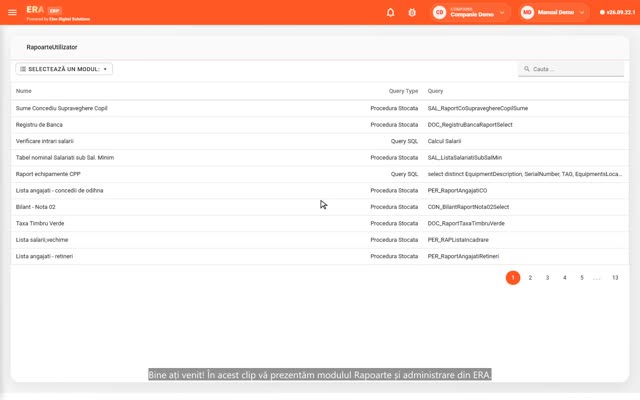
Task: Open Sume Concediu Supraveghere Copil report
Action: [x=62, y=108]
